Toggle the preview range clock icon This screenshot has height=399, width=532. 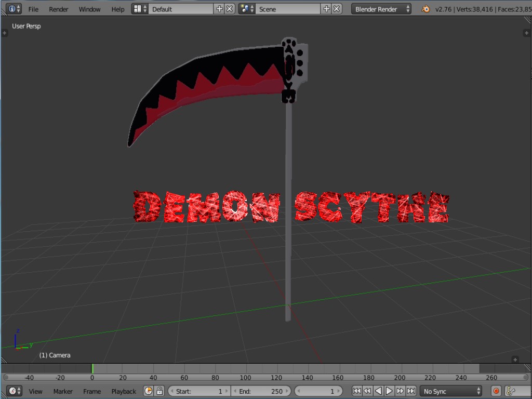[148, 391]
